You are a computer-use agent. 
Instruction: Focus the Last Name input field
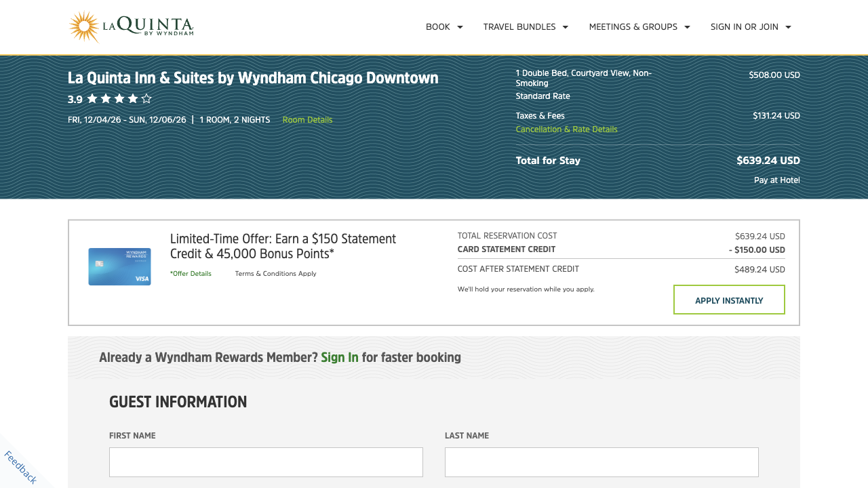(601, 462)
